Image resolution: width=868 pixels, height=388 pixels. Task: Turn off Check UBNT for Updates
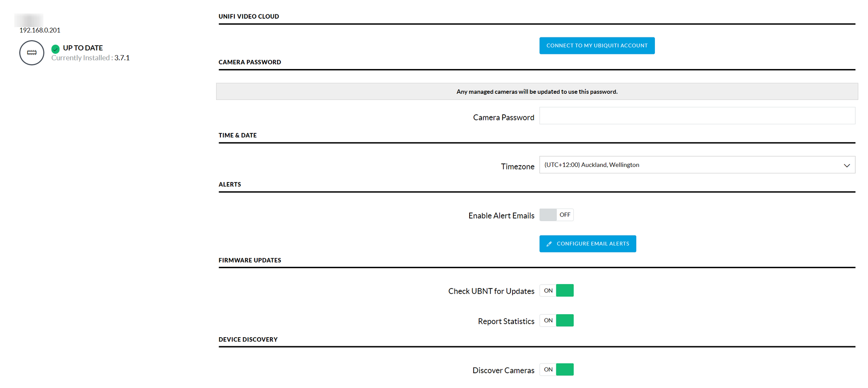click(x=556, y=291)
